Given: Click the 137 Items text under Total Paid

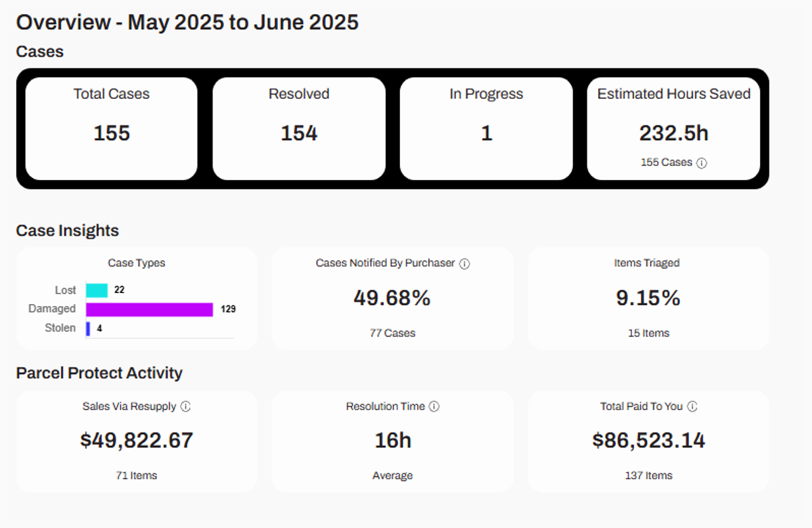Looking at the screenshot, I should pyautogui.click(x=648, y=476).
